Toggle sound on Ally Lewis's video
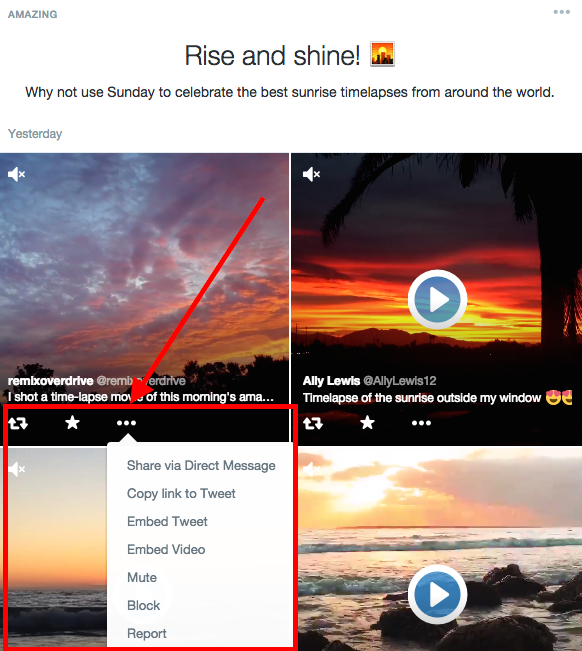Screen dimensions: 582x651 click(x=311, y=174)
